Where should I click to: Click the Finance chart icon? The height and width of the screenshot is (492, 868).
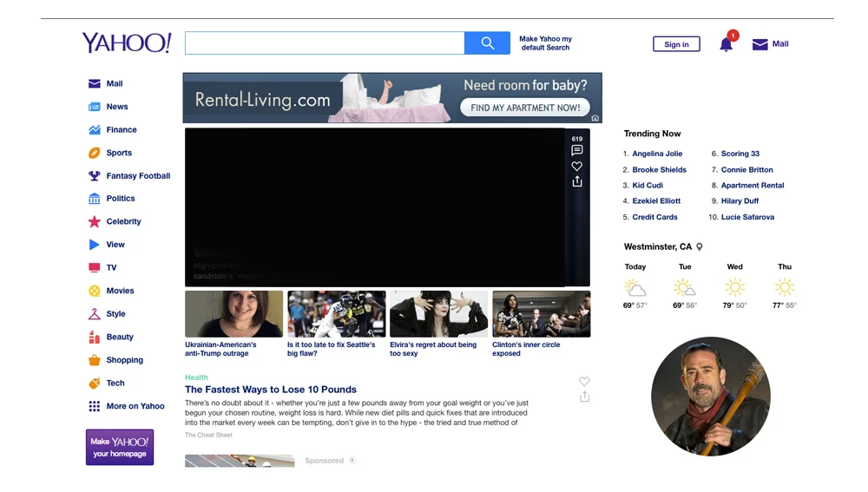(95, 130)
